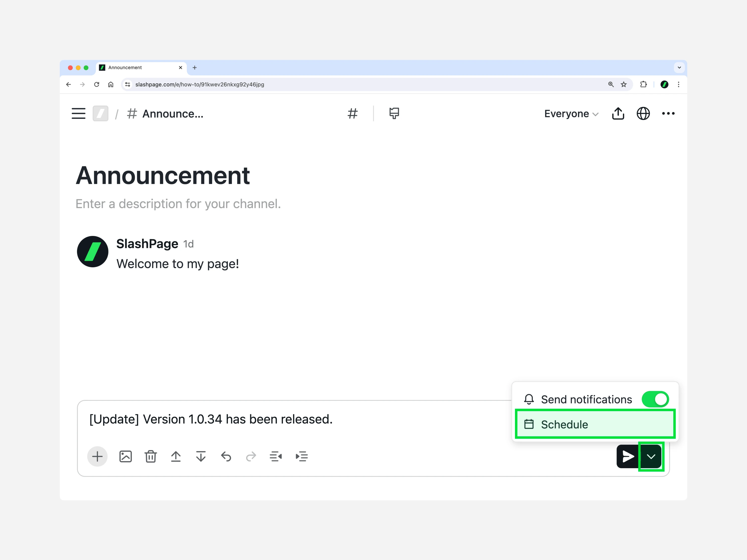Click the browser profile avatar icon
Viewport: 747px width, 560px height.
pyautogui.click(x=664, y=84)
